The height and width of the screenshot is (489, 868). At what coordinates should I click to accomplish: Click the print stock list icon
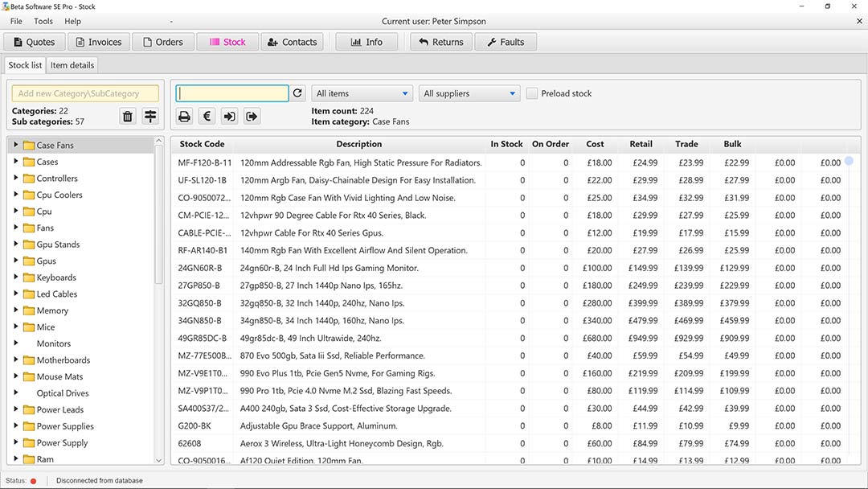[184, 117]
